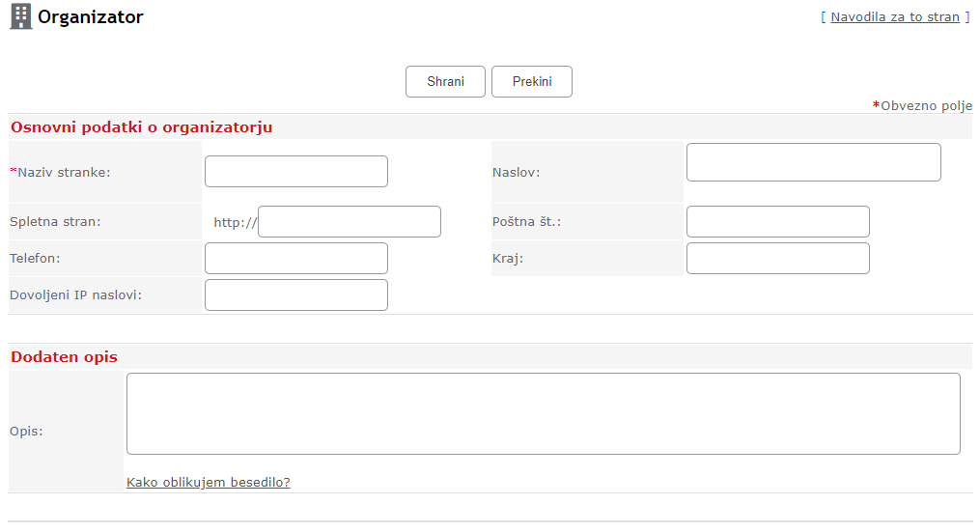Focus the Naziv stranke input field
Viewport: 980px width, 532px height.
coord(296,172)
